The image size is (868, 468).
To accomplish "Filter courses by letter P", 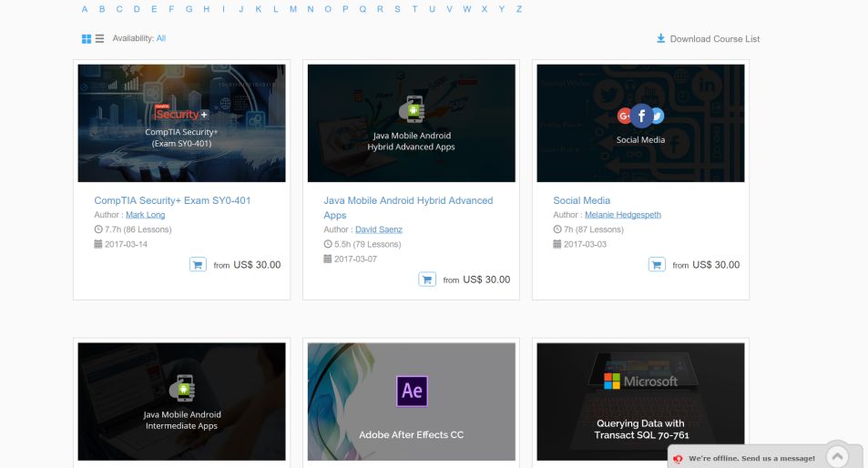I will (x=345, y=9).
